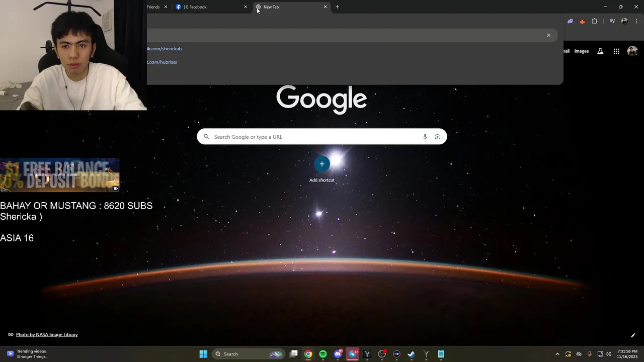Open Steam from the taskbar
Image resolution: width=644 pixels, height=362 pixels.
411,354
